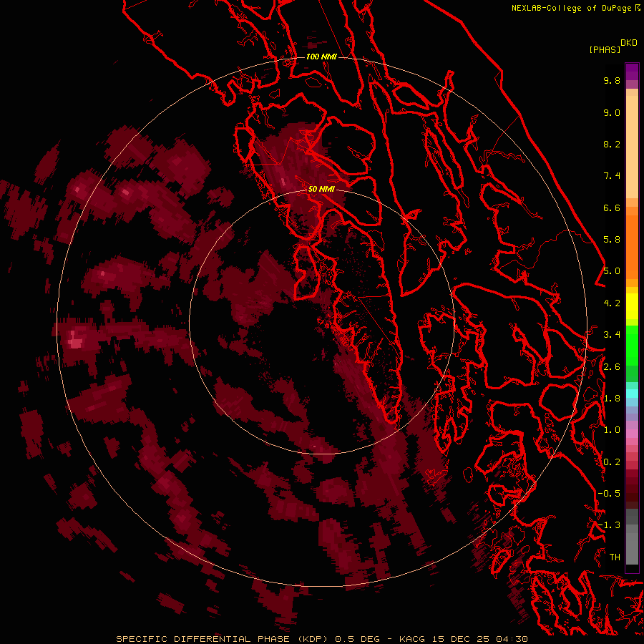Click the 1.8 value on the color scale

(x=612, y=399)
